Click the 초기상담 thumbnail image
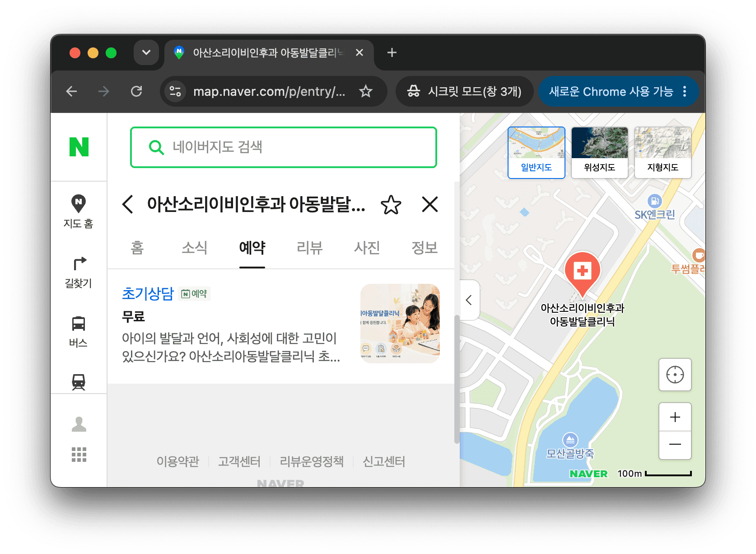The width and height of the screenshot is (756, 554). [x=400, y=324]
